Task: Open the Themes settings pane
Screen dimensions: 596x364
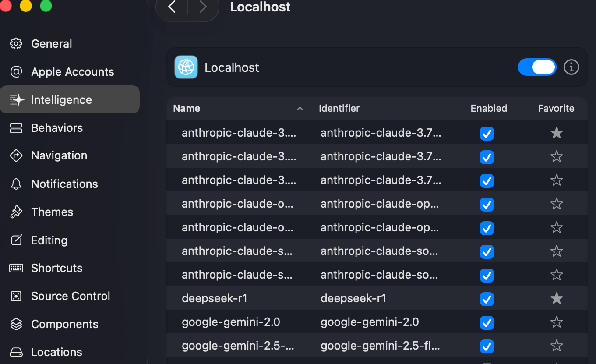Action: [x=52, y=212]
